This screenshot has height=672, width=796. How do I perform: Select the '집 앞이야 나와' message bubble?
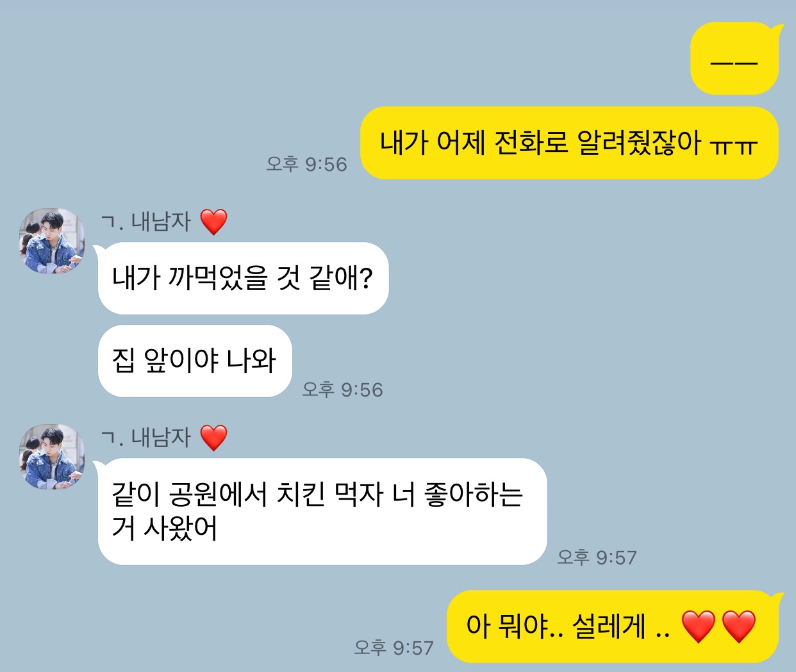coord(195,361)
